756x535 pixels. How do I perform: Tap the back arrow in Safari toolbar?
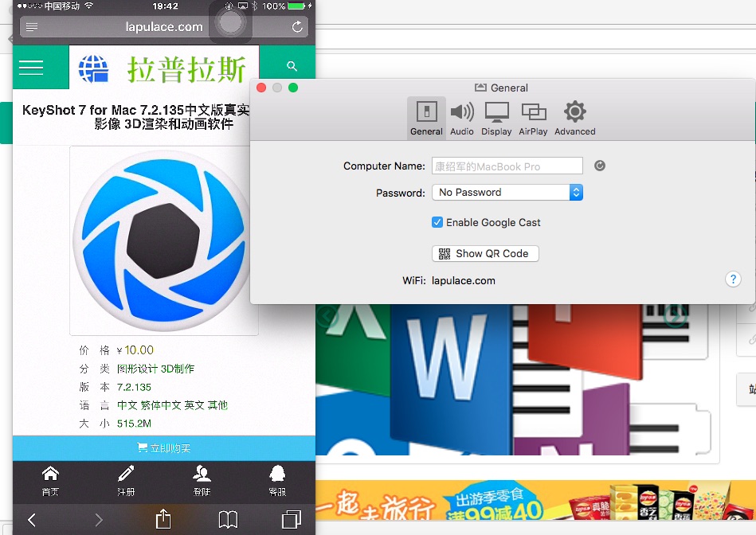tap(29, 518)
